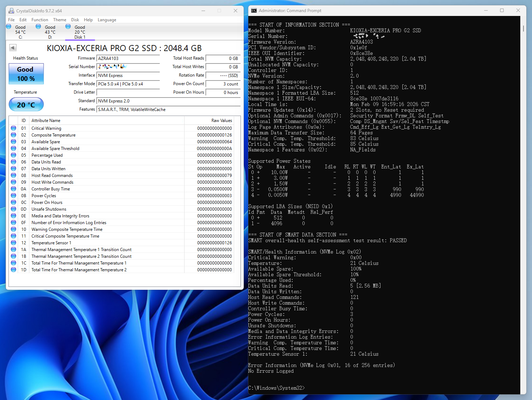Click status orb for Number of Error Information Log Entries
This screenshot has height=400, width=532.
13,222
